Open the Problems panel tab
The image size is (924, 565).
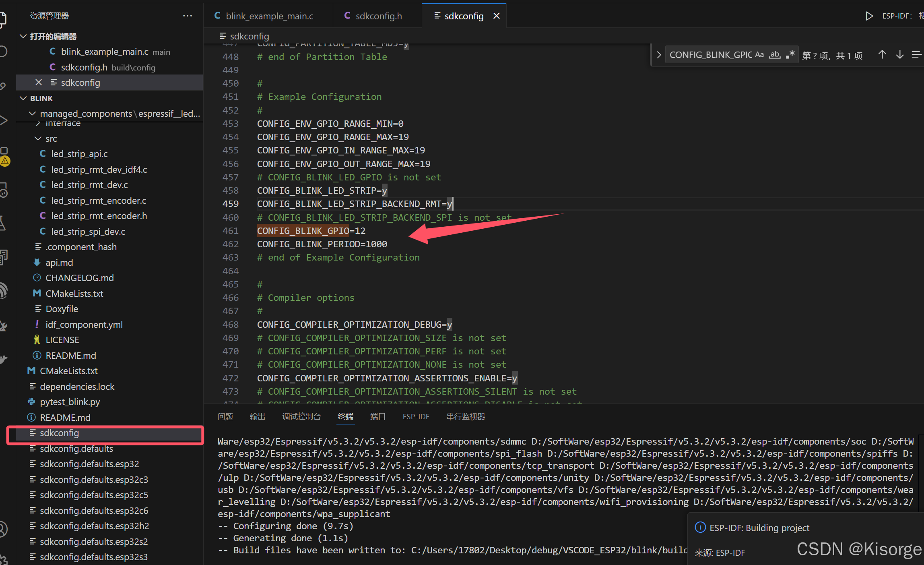[x=225, y=416]
